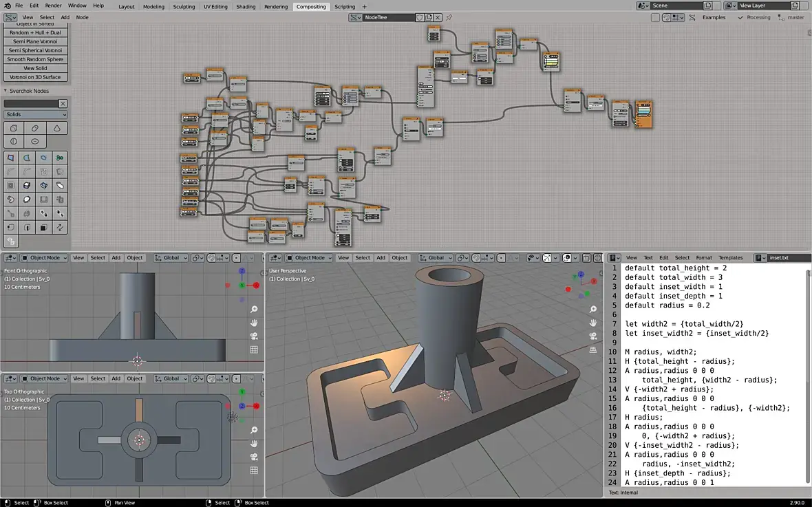Screen dimensions: 812x507
Task: Toggle the grid perspective/orthographic icon in the Front view
Action: tap(254, 349)
